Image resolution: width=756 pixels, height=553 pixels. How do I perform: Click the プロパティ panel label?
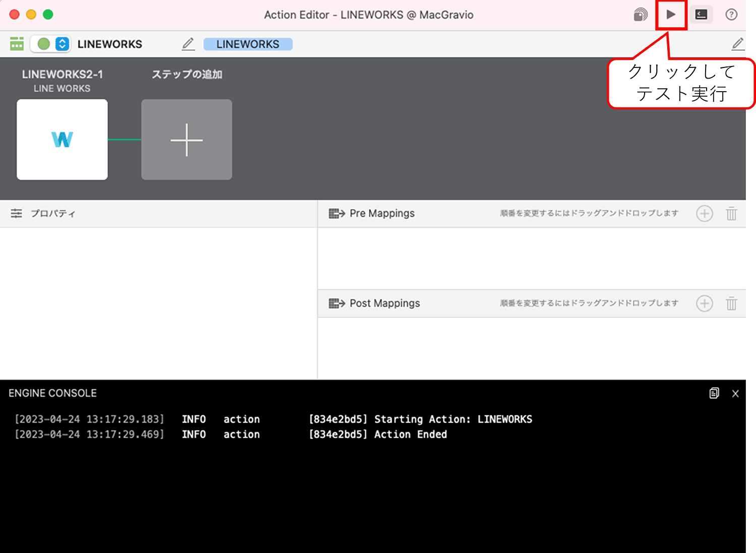(x=53, y=214)
